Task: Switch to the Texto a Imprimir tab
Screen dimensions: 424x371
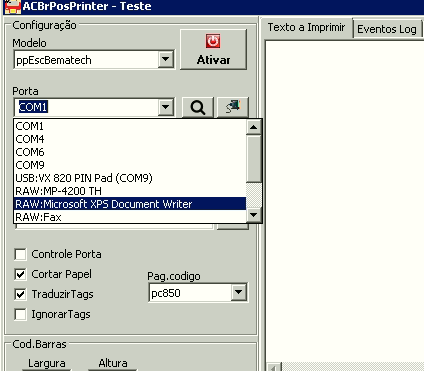Action: tap(306, 27)
